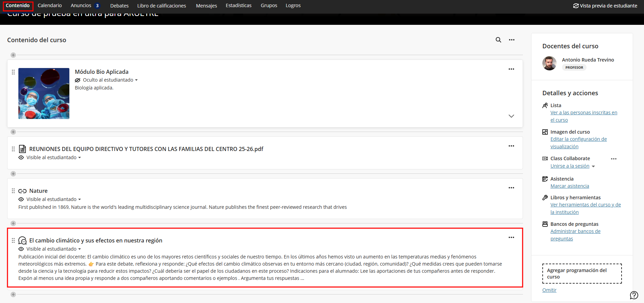This screenshot has width=644, height=303.
Task: Open visibility dropdown for El cambio climático debate
Action: [x=53, y=249]
